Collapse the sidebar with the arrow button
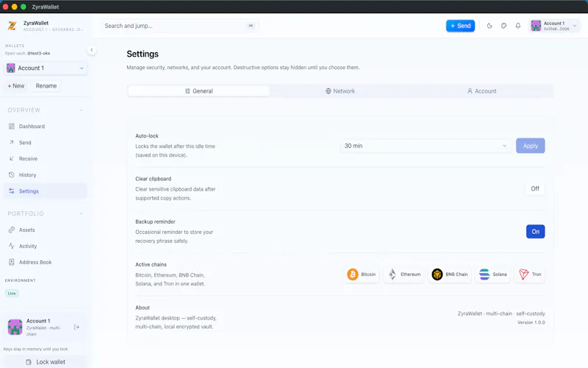This screenshot has height=368, width=588. click(x=91, y=50)
